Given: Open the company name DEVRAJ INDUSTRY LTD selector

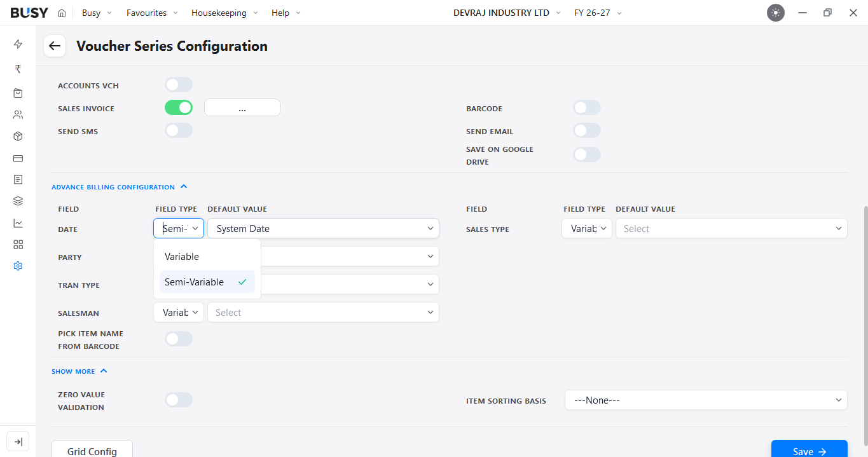Looking at the screenshot, I should point(507,13).
